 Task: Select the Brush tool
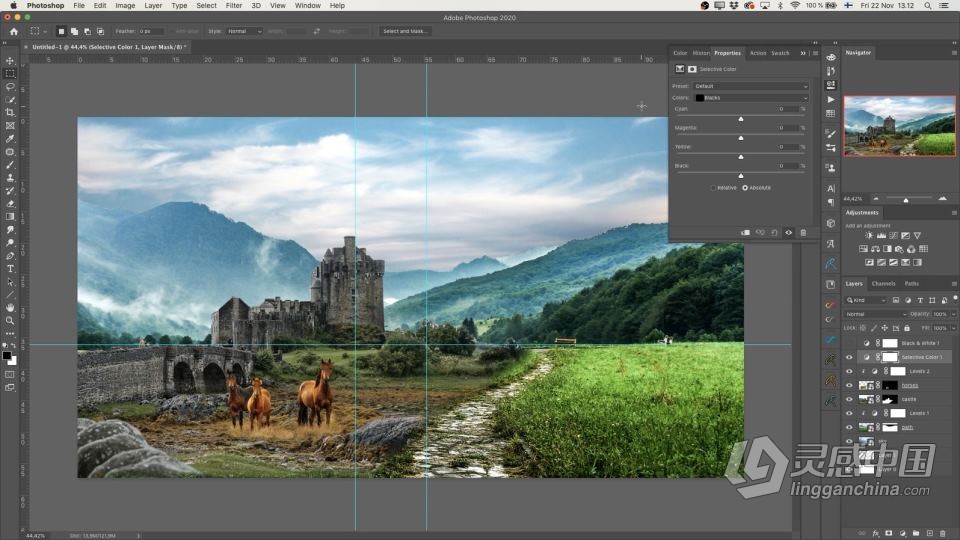(x=10, y=165)
